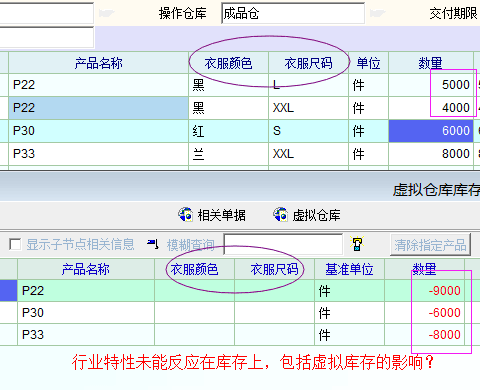Click 产品名称 header in upper table

98,63
